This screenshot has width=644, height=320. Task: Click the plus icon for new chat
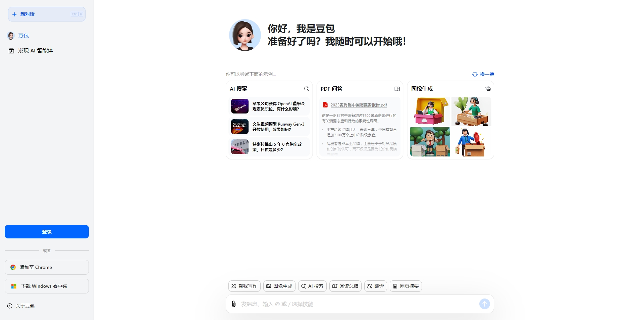14,14
